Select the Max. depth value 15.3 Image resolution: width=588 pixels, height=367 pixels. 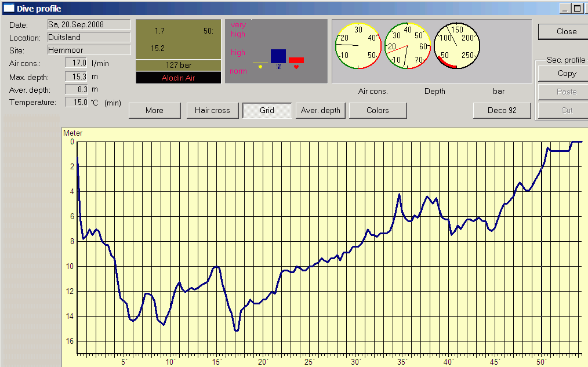point(76,77)
